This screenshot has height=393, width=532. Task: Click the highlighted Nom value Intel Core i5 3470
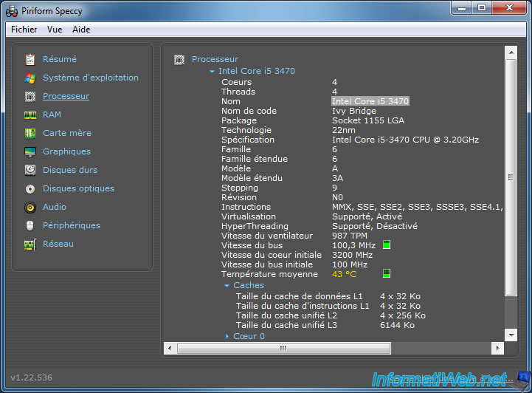[370, 101]
